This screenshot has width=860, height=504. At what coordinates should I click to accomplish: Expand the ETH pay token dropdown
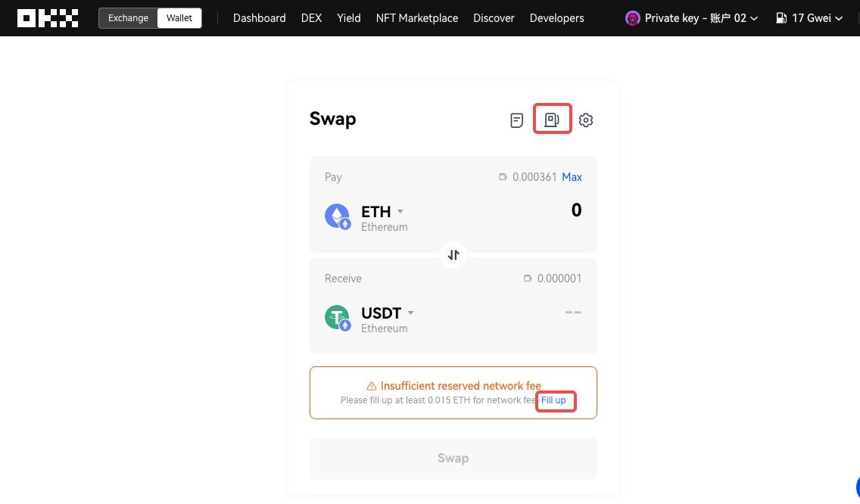click(400, 212)
